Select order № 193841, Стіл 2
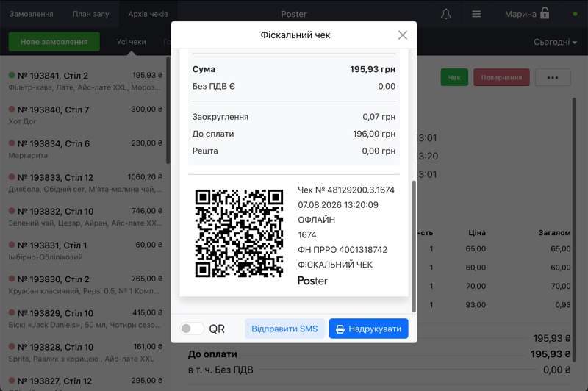This screenshot has height=391, width=588. pyautogui.click(x=85, y=82)
